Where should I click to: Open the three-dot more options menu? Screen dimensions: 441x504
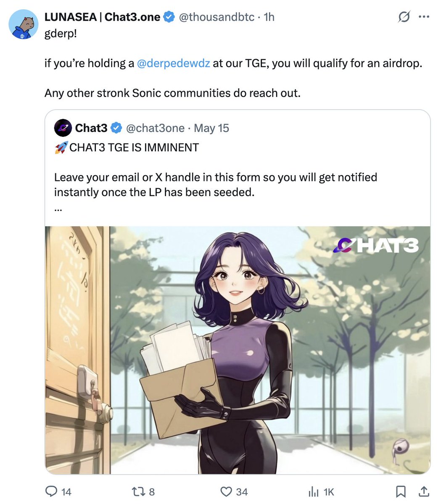point(424,17)
